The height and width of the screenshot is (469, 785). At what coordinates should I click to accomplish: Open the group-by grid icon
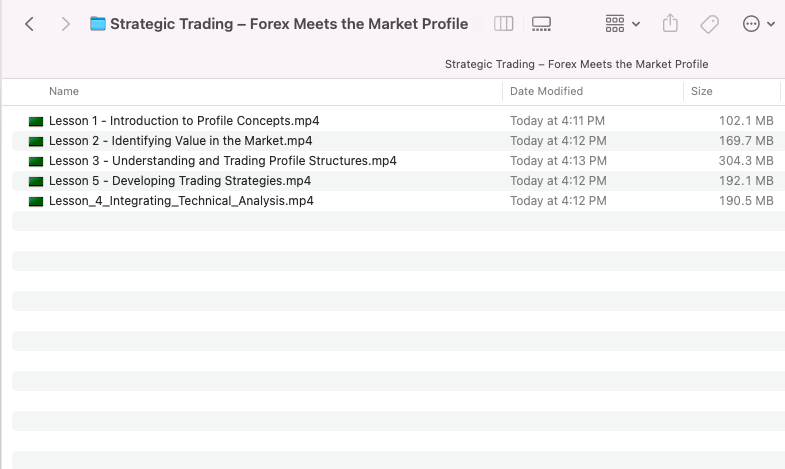pos(615,24)
